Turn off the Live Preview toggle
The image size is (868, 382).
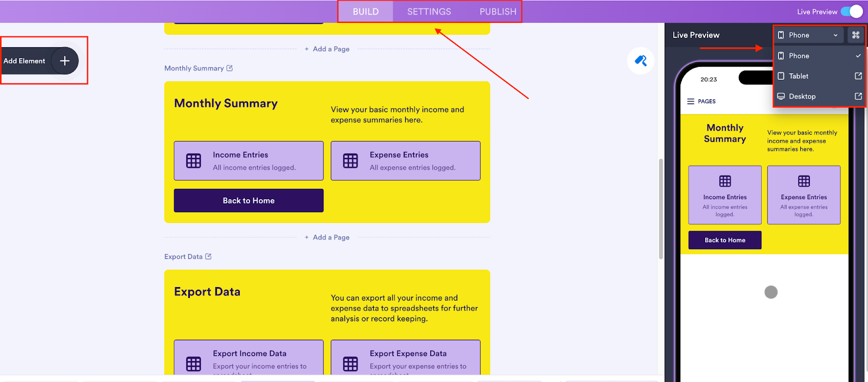(852, 11)
